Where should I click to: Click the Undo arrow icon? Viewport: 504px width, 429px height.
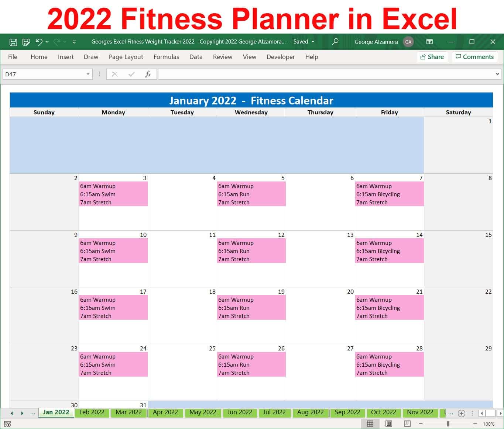tap(39, 42)
